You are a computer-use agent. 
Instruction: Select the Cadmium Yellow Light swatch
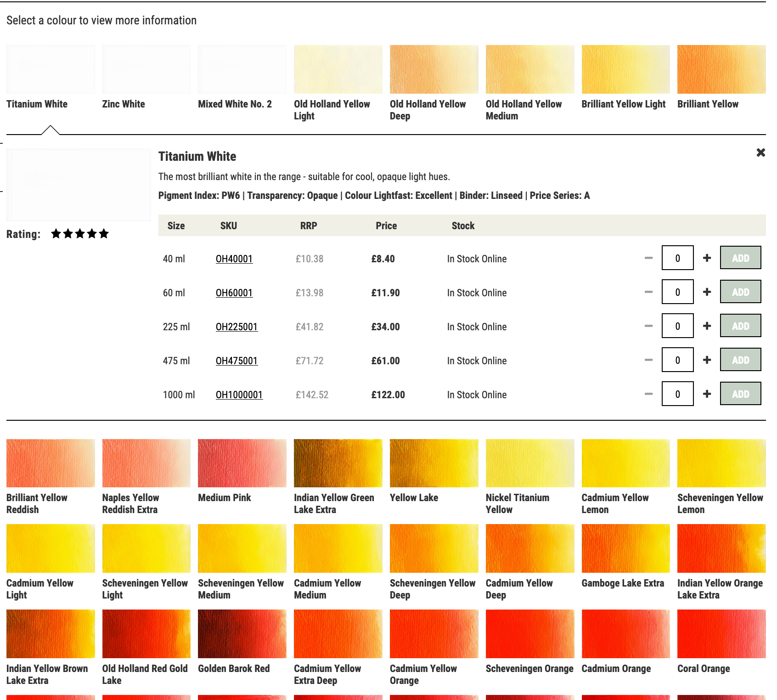coord(51,548)
